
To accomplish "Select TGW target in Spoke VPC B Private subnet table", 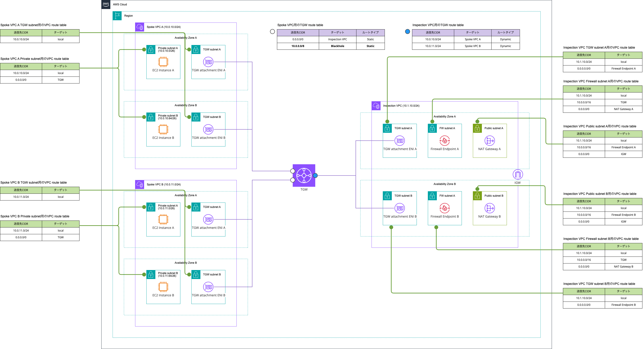I will click(61, 237).
